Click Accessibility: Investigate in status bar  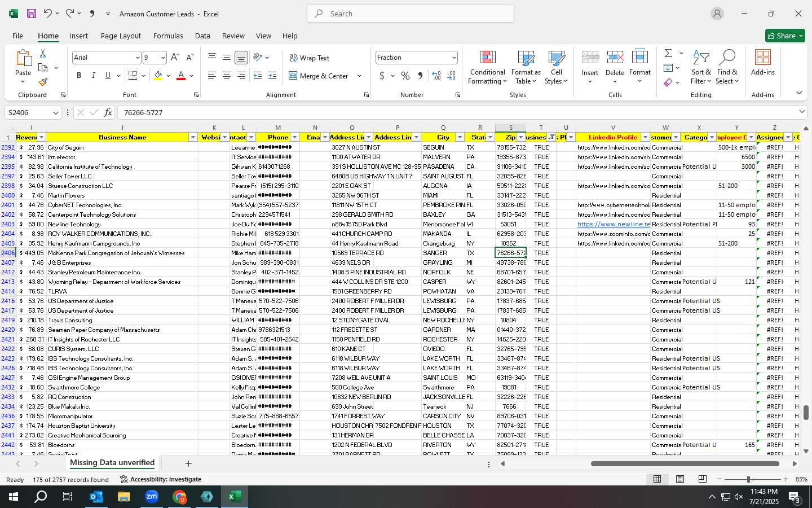[x=161, y=479]
